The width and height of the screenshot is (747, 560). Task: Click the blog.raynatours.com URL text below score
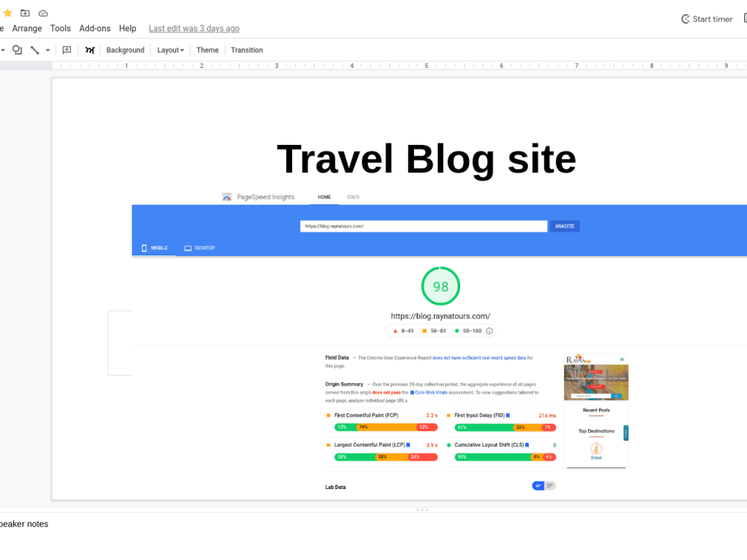(441, 316)
